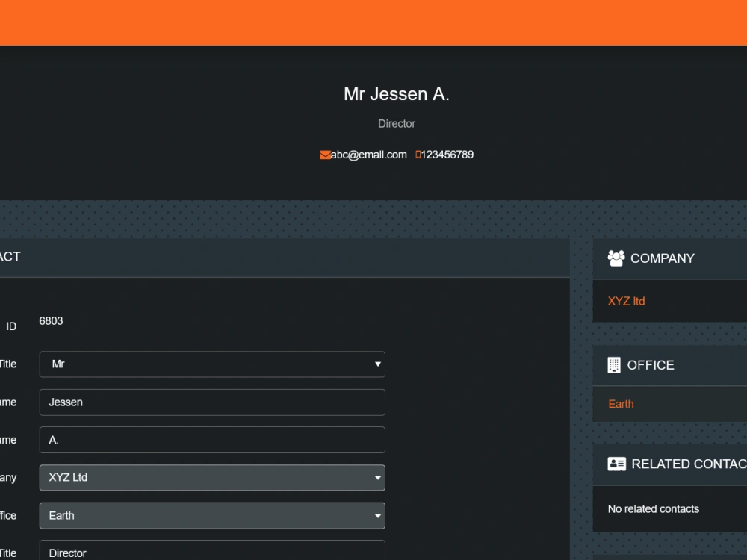The height and width of the screenshot is (560, 747).
Task: Click the OFFICE panel header
Action: point(670,365)
